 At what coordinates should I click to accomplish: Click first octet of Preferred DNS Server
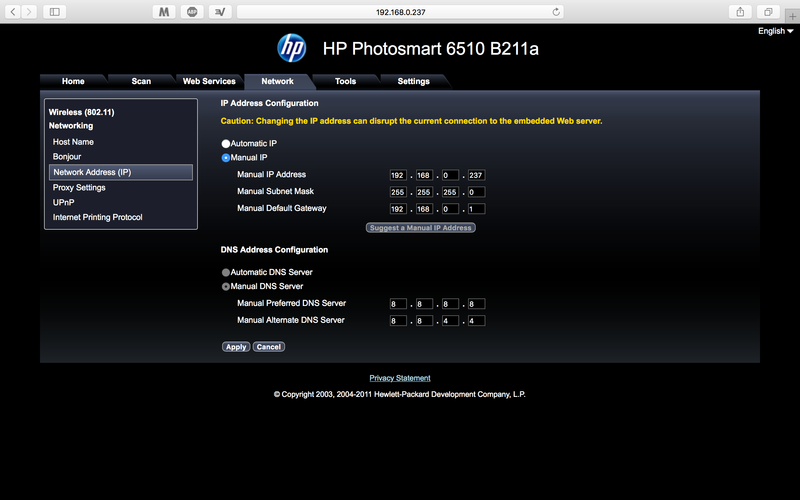pyautogui.click(x=398, y=304)
